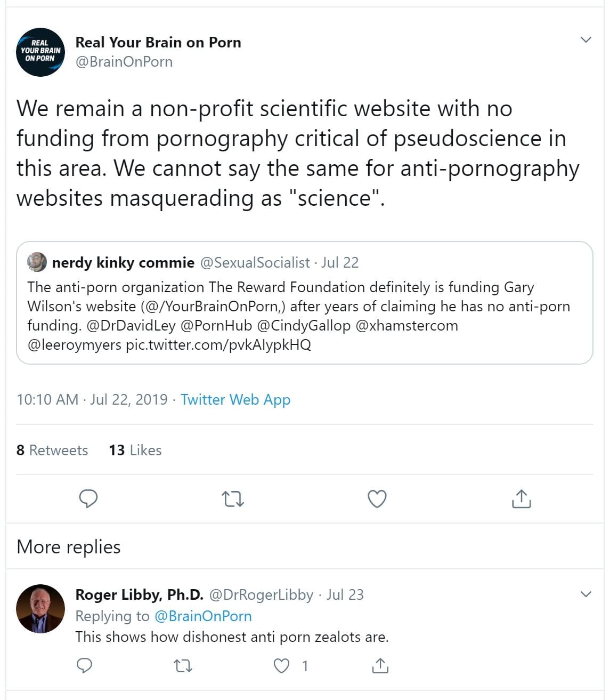Reply to Roger Libby's comment
The height and width of the screenshot is (700, 610).
85,665
